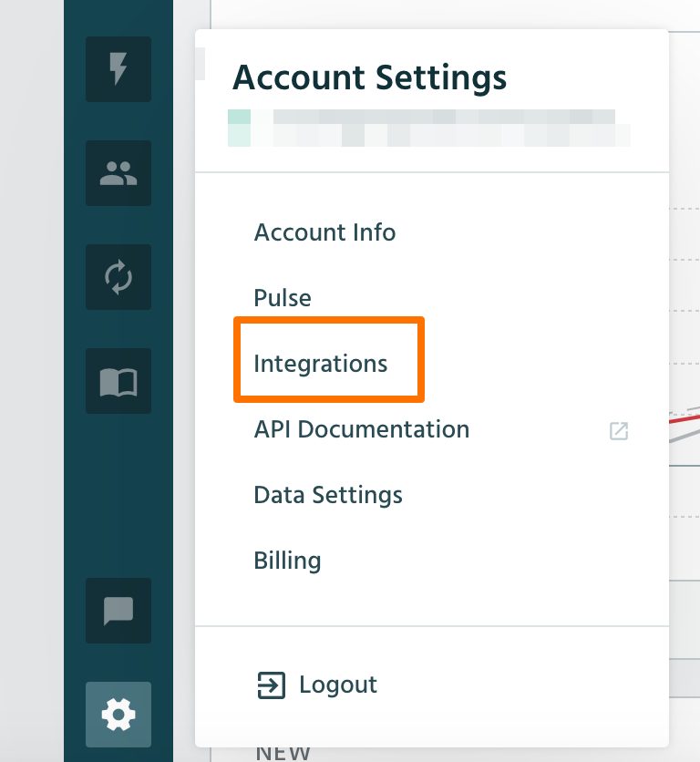The image size is (700, 762).
Task: Click the circular sync arrows sidebar icon
Action: click(118, 277)
